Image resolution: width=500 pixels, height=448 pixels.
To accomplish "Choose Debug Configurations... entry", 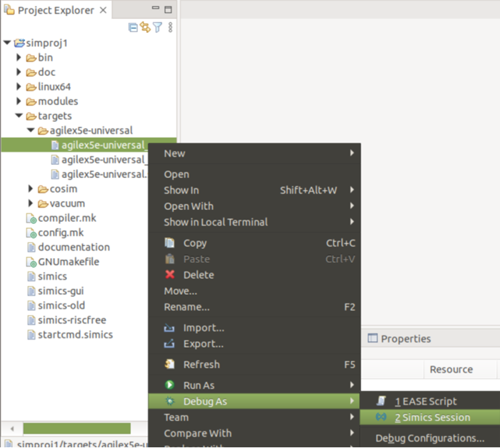I will pos(430,438).
